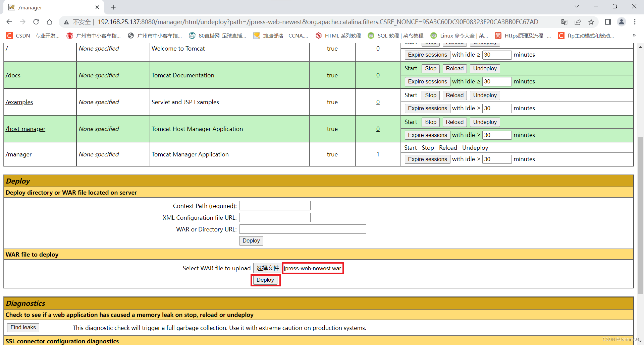Screen dimensions: 644x345
Task: Expire sessions for /docs
Action: click(427, 81)
